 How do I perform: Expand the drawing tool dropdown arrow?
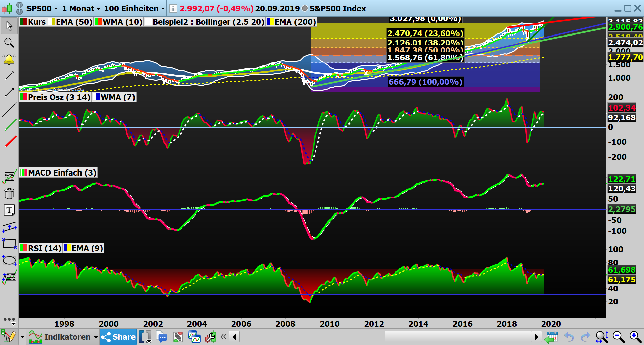[22, 337]
